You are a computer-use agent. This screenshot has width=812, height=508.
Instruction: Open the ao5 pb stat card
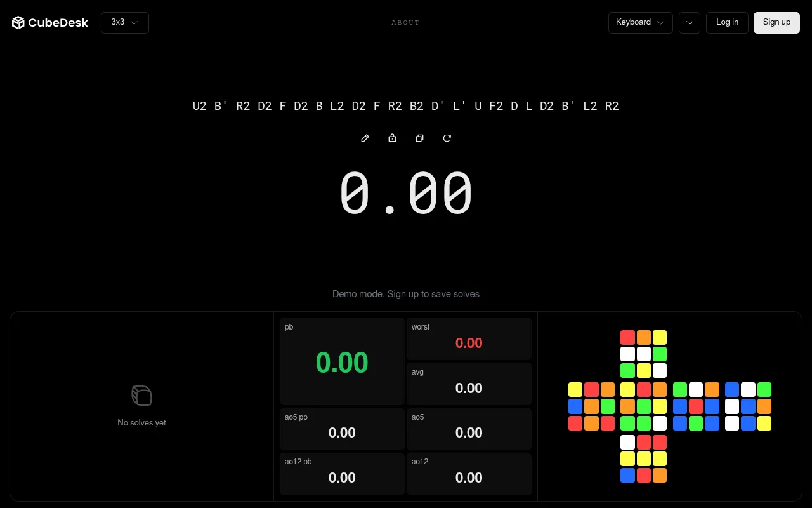click(x=342, y=429)
